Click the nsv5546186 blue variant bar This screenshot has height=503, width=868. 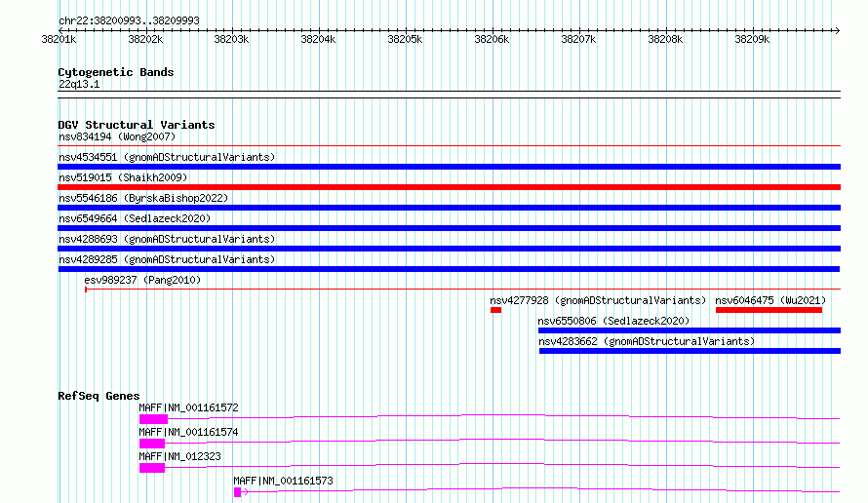point(449,208)
